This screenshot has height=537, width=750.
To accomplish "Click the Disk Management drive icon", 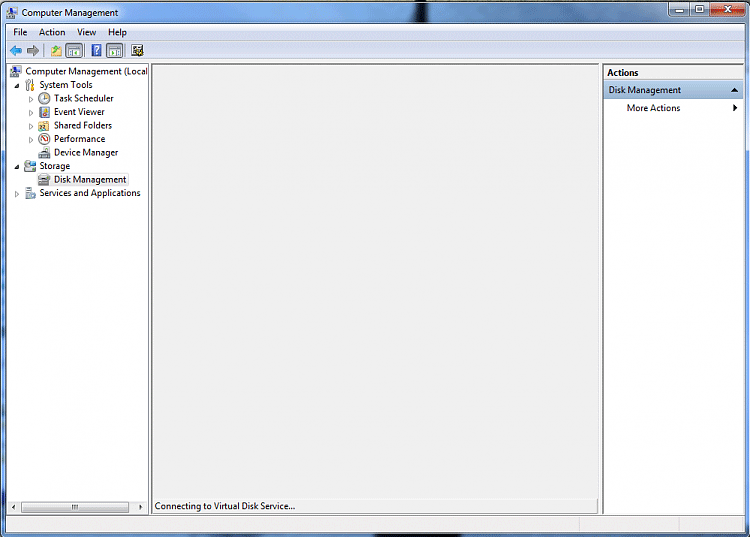I will click(x=44, y=179).
